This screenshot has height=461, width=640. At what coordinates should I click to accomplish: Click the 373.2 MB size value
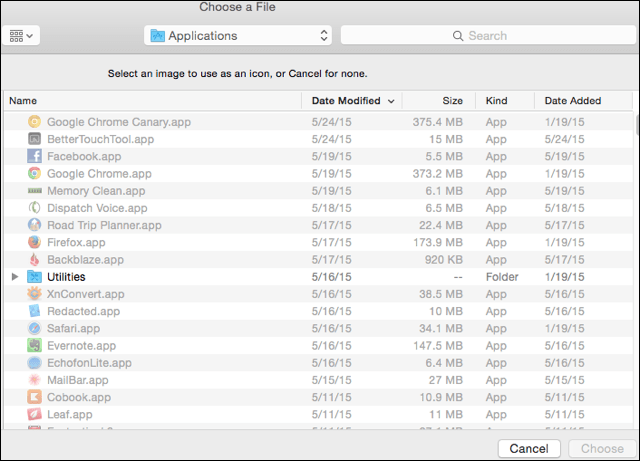438,173
